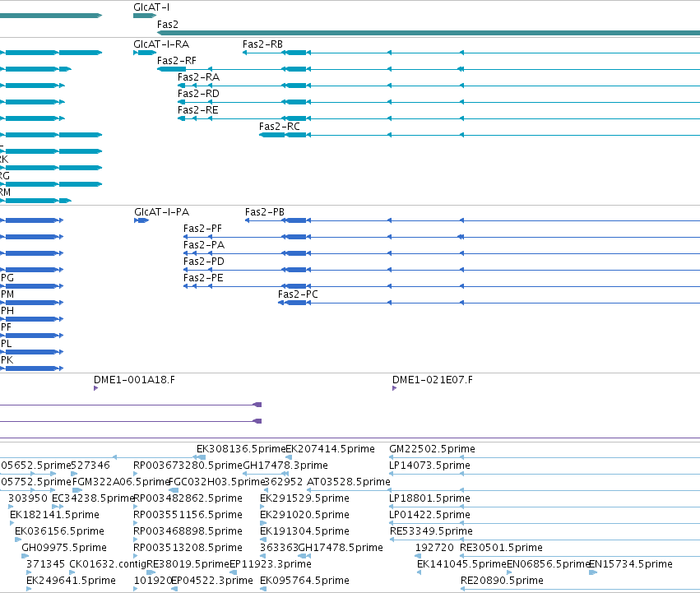
Task: Click the Fas2-PA protein label
Action: [x=204, y=245]
